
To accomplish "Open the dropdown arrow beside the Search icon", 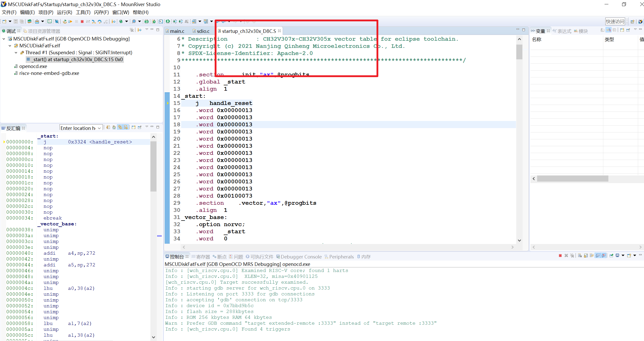I will [139, 21].
